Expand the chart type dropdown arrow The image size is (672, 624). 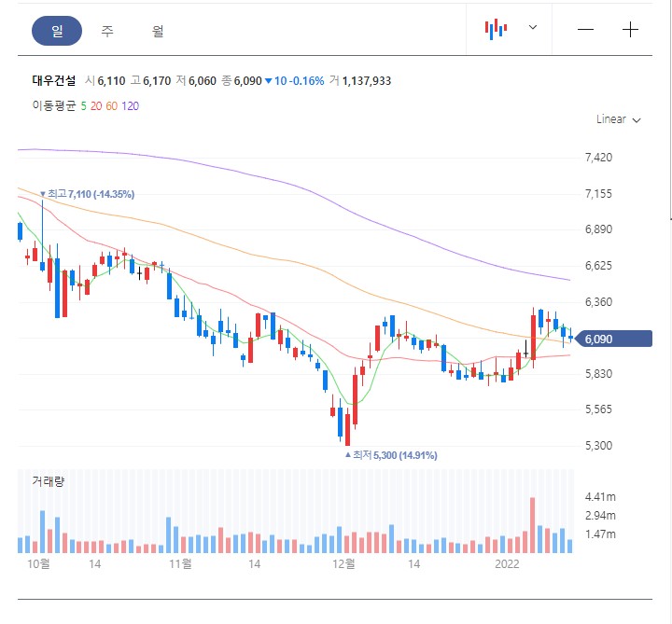coord(533,27)
